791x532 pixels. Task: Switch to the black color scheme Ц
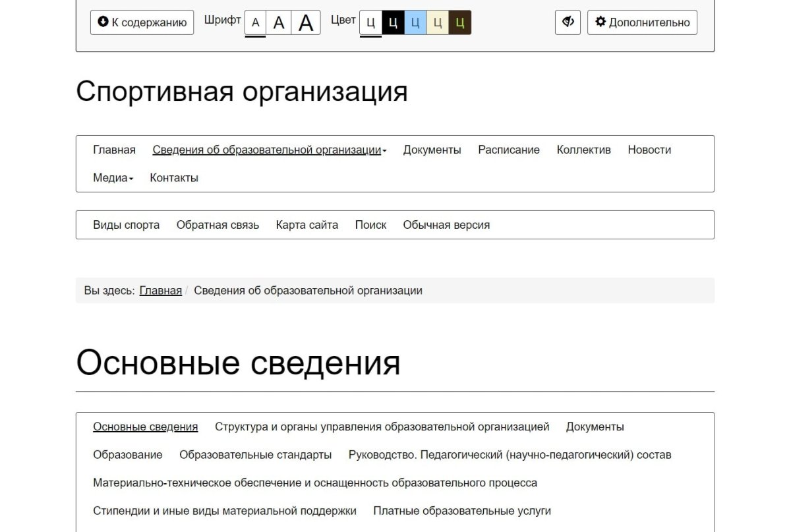tap(394, 22)
